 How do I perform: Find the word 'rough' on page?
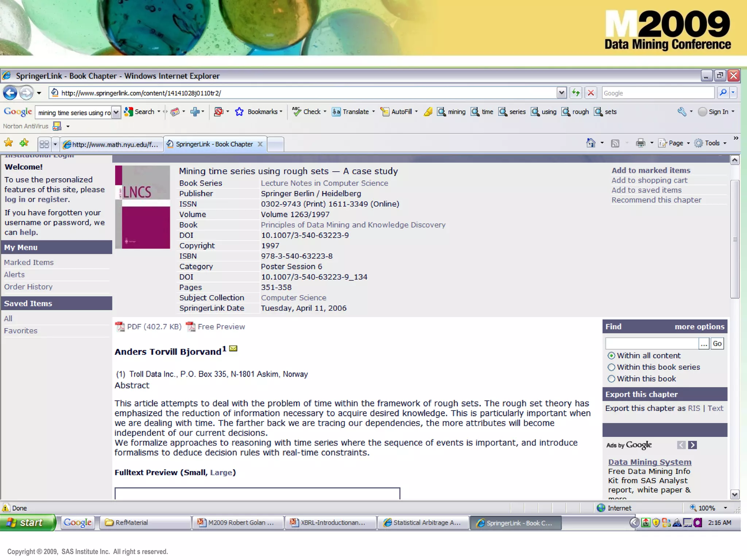coord(575,112)
